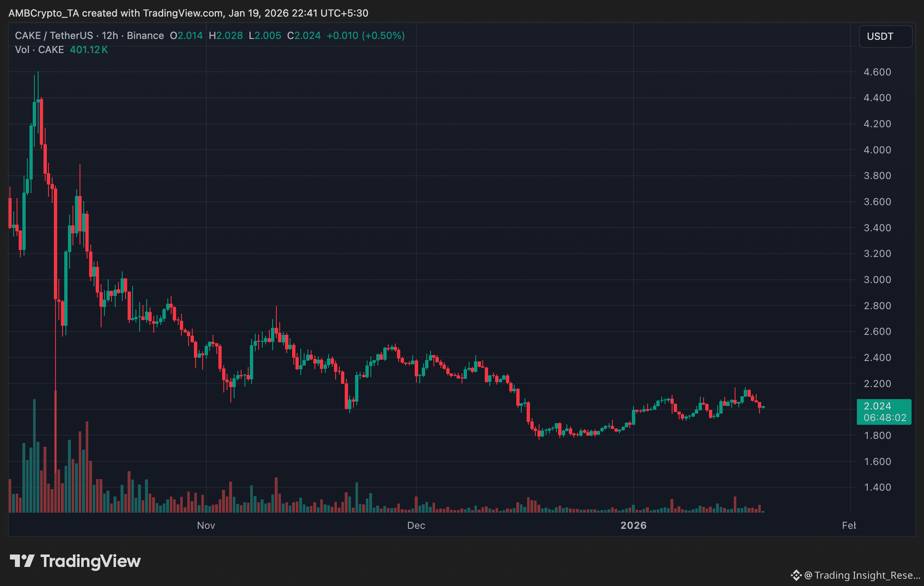This screenshot has height=586, width=924.
Task: Click the TradingView.com text in header
Action: pos(183,13)
